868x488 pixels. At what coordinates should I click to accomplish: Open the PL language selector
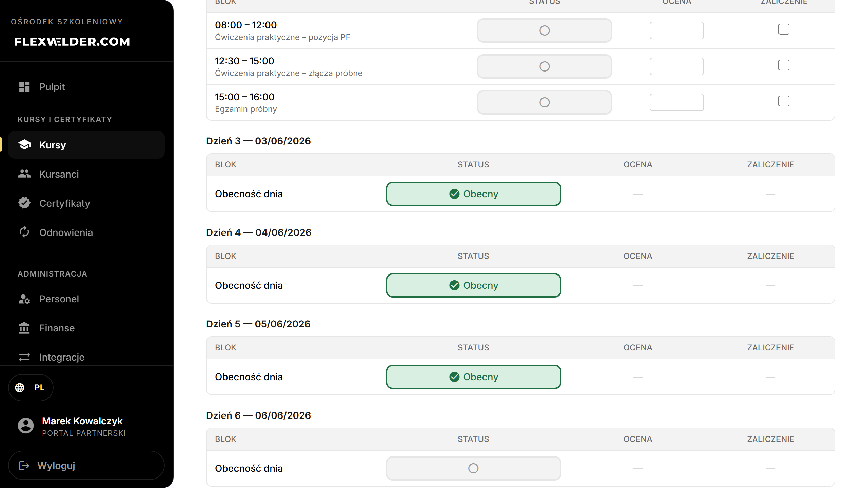[31, 388]
